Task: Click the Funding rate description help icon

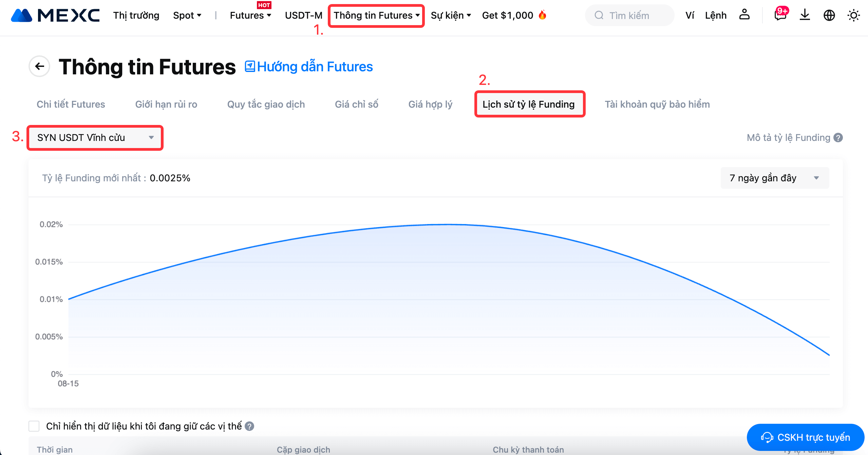Action: (x=838, y=138)
